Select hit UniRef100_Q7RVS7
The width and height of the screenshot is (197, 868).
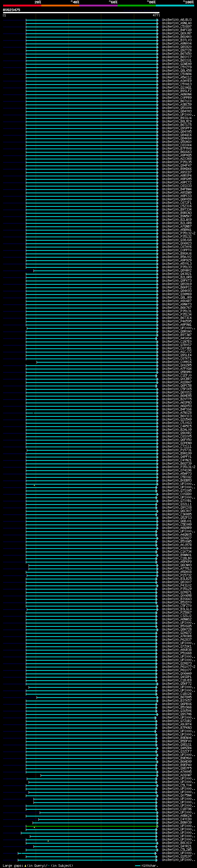[x=177, y=345]
